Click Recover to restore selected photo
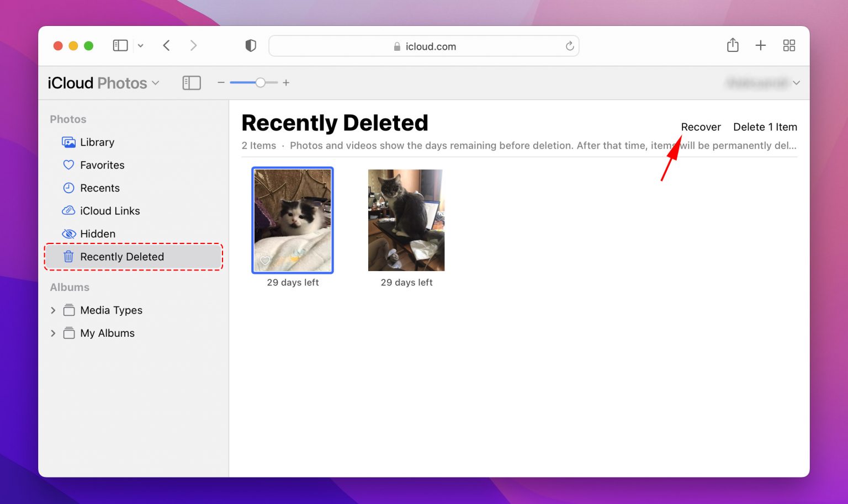The height and width of the screenshot is (504, 848). (x=701, y=126)
